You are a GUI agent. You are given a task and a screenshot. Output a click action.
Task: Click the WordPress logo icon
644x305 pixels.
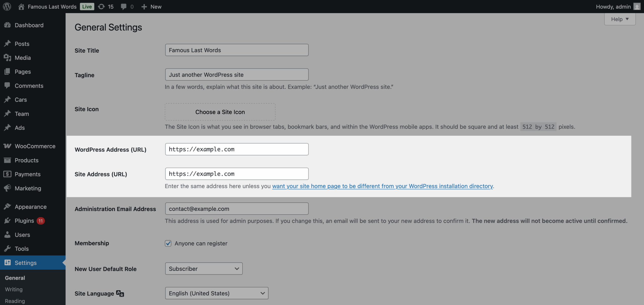(7, 7)
